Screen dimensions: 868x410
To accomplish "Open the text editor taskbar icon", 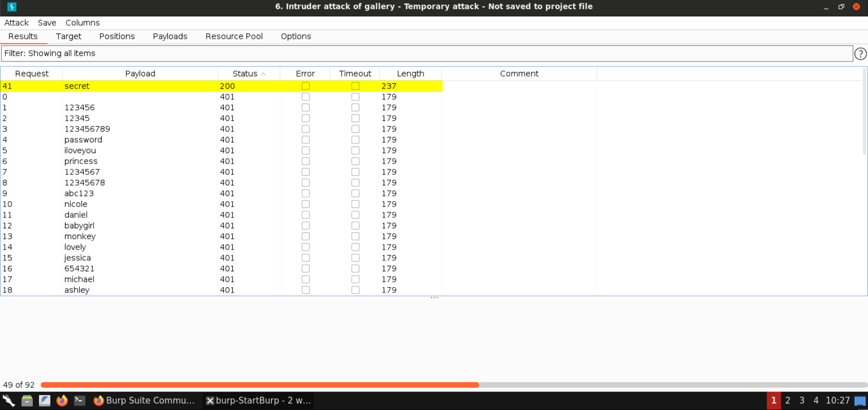I will pyautogui.click(x=44, y=401).
